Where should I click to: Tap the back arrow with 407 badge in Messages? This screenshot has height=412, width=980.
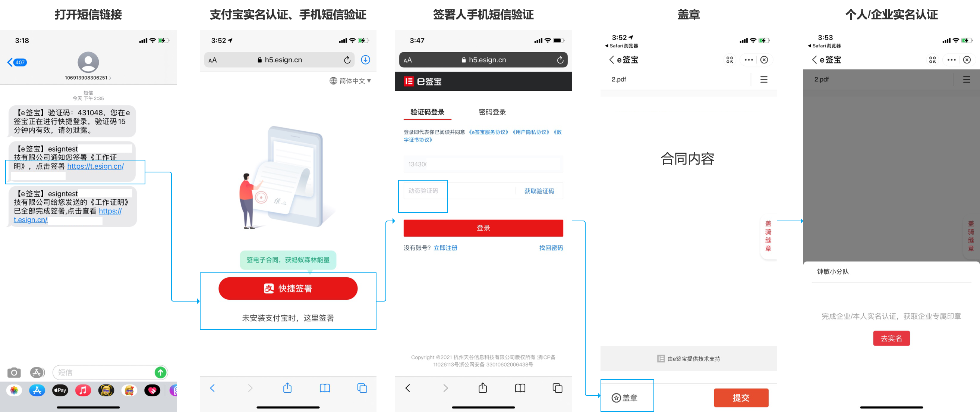pos(17,62)
